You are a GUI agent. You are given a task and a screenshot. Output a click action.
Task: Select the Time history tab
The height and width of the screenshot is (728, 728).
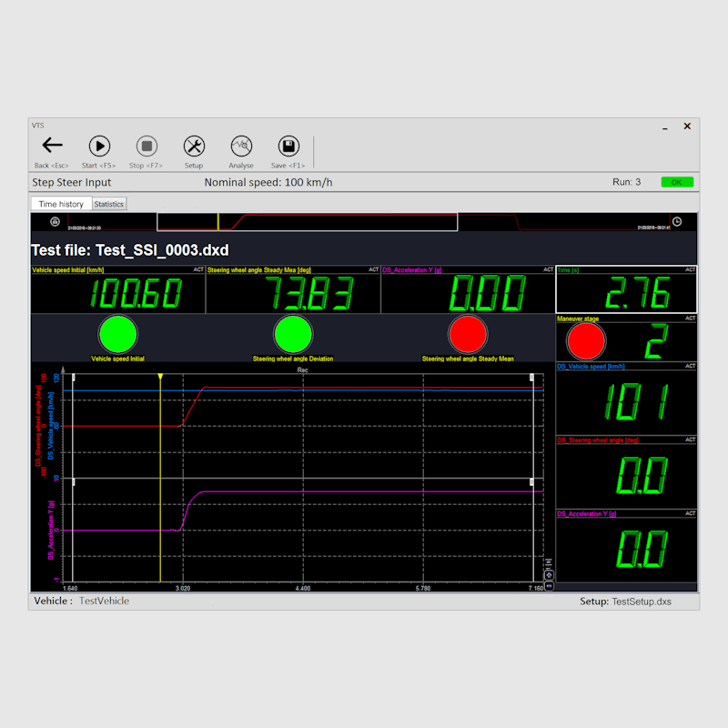(60, 204)
